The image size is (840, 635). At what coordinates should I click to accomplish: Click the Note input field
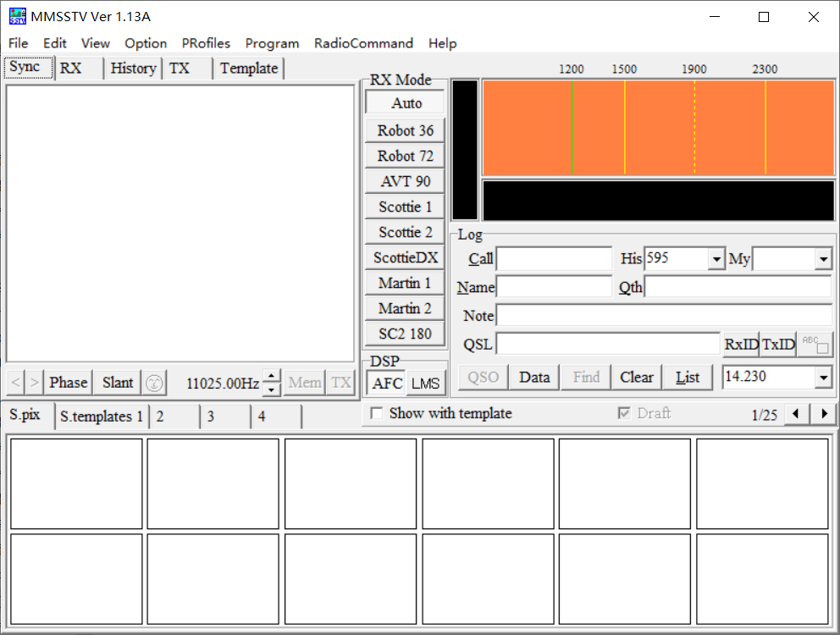[664, 315]
